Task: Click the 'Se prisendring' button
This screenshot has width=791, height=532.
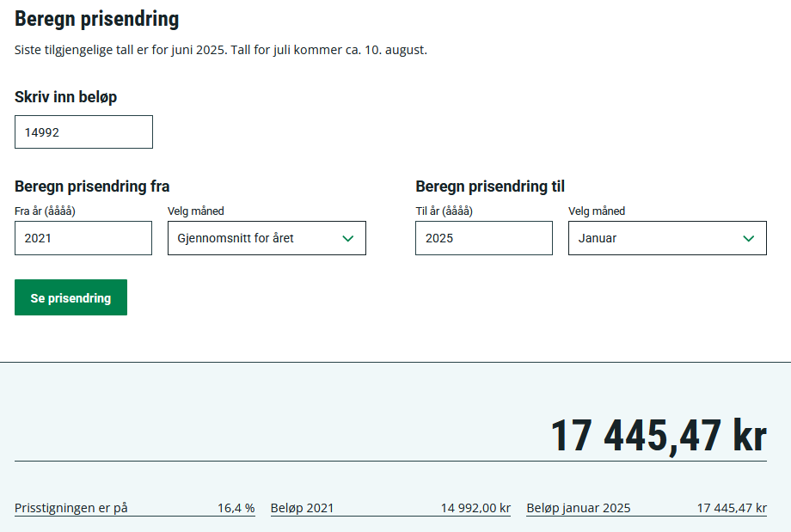Action: pos(71,297)
